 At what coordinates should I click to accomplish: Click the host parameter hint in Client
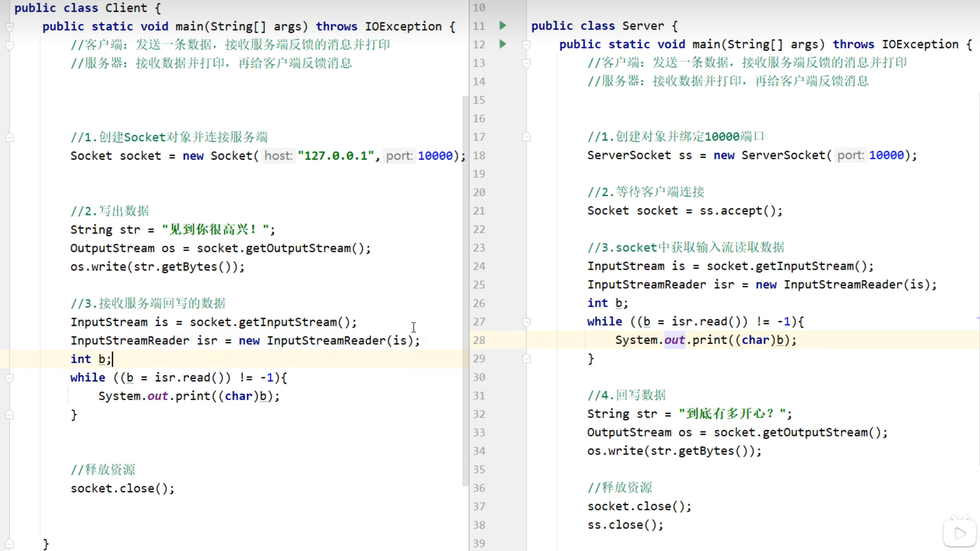click(278, 156)
